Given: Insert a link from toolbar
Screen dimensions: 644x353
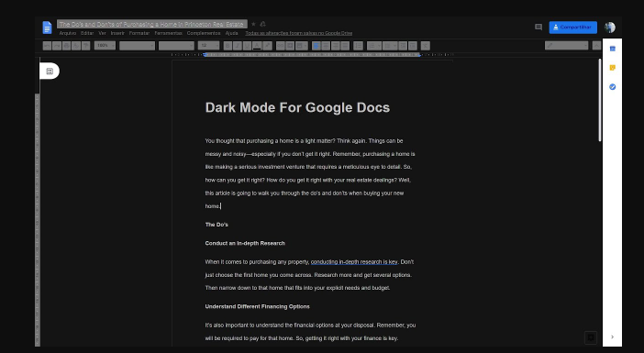Looking at the screenshot, I should pyautogui.click(x=280, y=46).
